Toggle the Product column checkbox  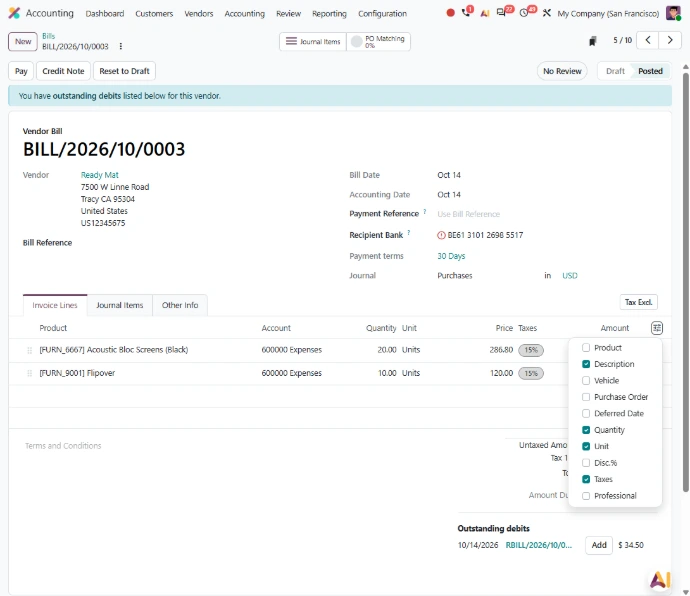[586, 348]
